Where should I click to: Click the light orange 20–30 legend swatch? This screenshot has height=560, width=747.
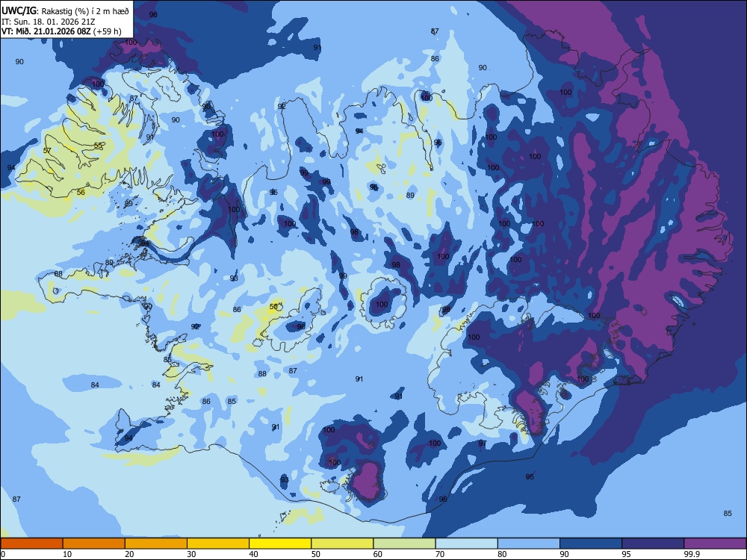coord(156,544)
